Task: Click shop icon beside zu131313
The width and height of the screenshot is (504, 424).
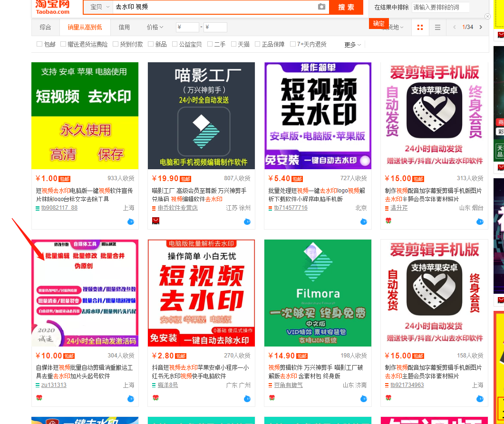Action: [x=38, y=385]
